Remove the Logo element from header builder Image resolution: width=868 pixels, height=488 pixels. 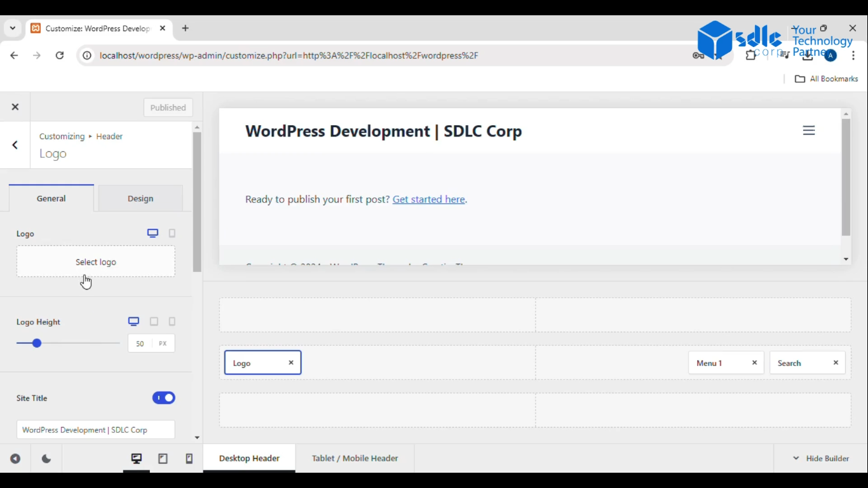[x=291, y=363]
